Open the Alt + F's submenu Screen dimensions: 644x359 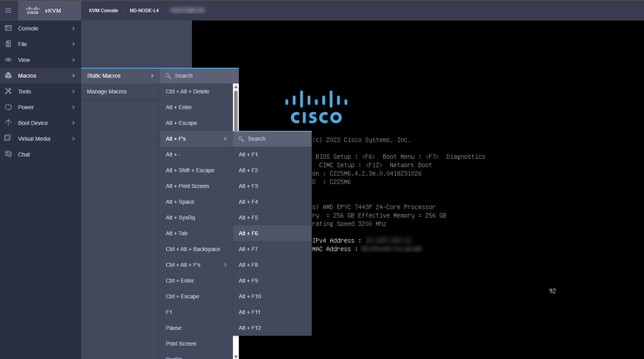197,139
